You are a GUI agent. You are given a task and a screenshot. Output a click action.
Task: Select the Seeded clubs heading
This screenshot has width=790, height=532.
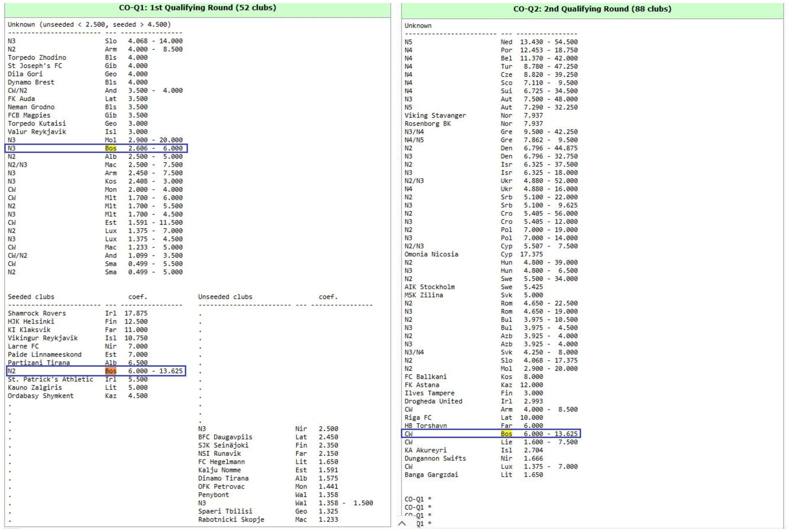[31, 297]
